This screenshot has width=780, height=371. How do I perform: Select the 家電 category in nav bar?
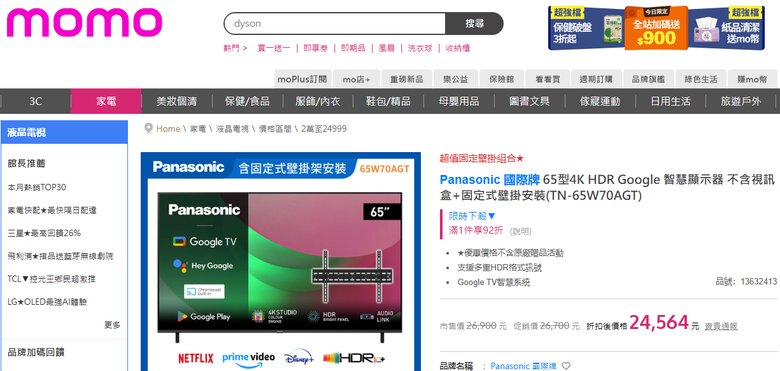106,101
